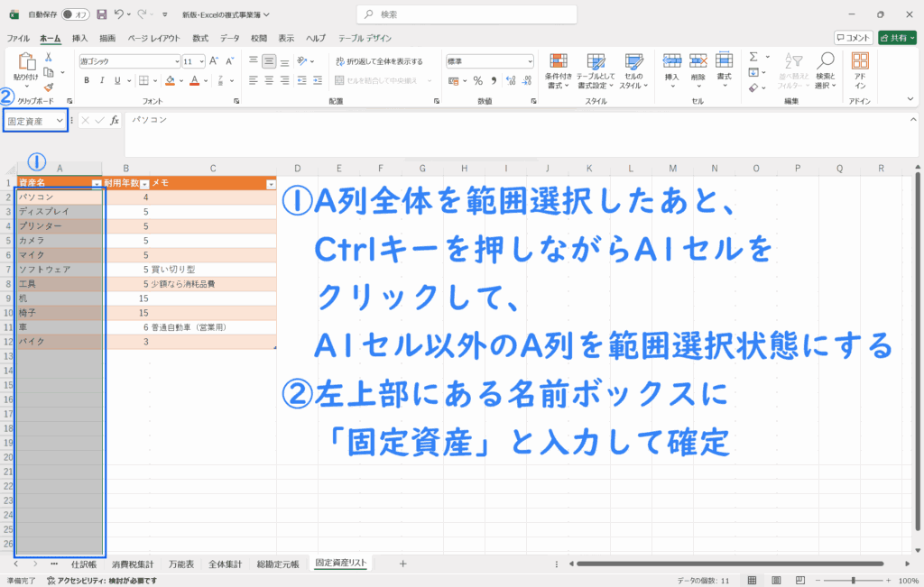Screen dimensions: 924x587
Task: Open the 挿入 ribbon tab
Action: [x=80, y=38]
